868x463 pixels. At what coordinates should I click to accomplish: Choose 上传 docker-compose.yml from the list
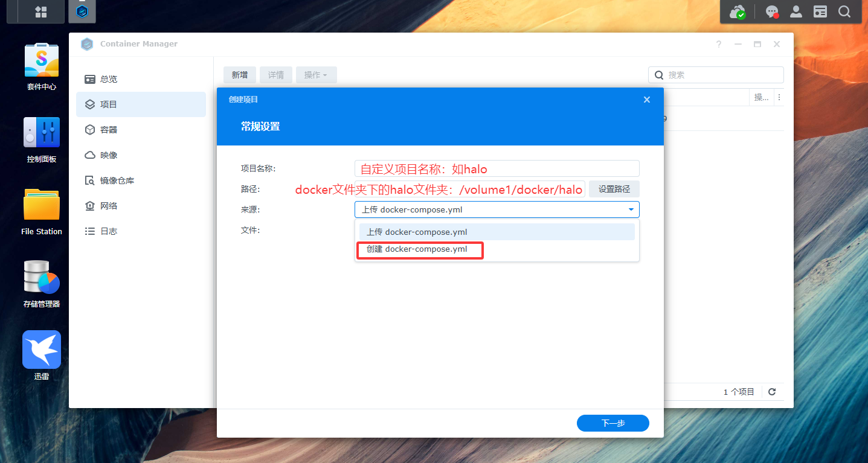417,232
